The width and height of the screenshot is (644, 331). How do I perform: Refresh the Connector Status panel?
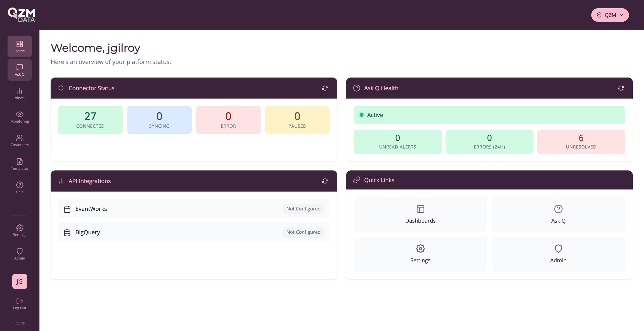point(325,88)
